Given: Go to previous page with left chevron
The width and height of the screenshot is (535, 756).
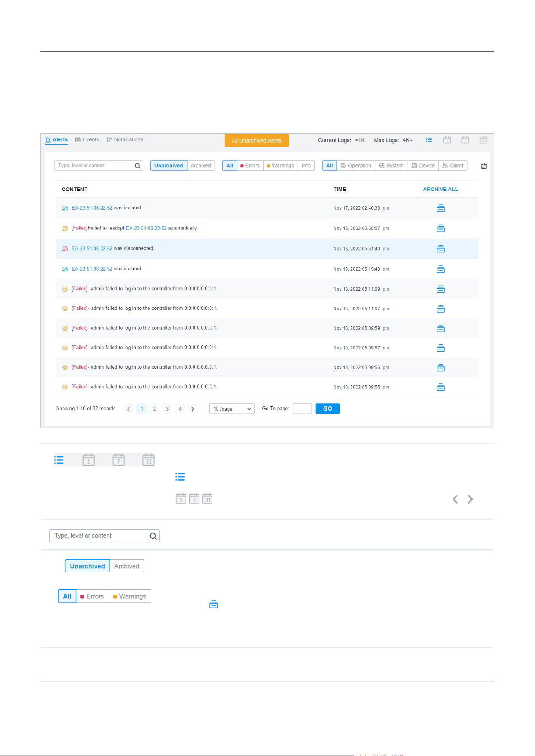Looking at the screenshot, I should [x=128, y=409].
